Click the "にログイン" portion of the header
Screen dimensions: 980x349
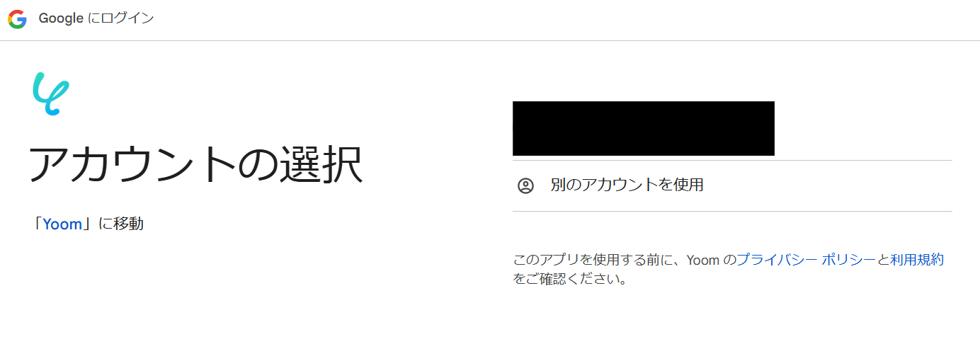[x=121, y=19]
